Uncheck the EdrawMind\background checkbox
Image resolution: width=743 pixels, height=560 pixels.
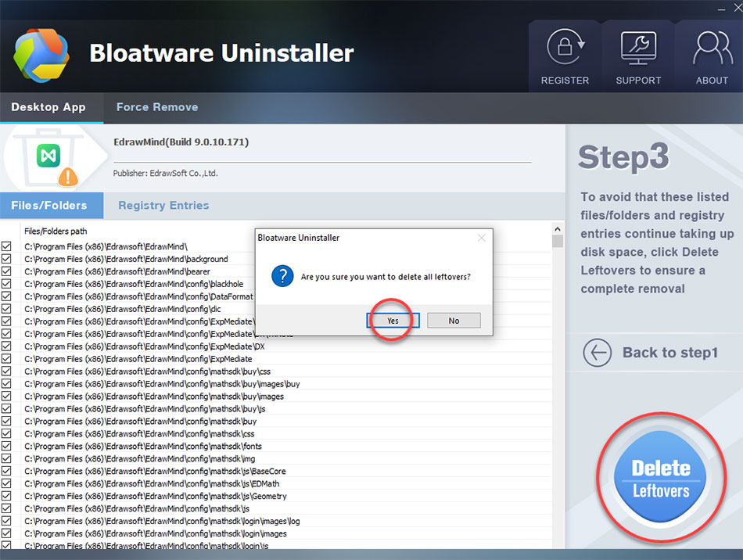point(6,259)
